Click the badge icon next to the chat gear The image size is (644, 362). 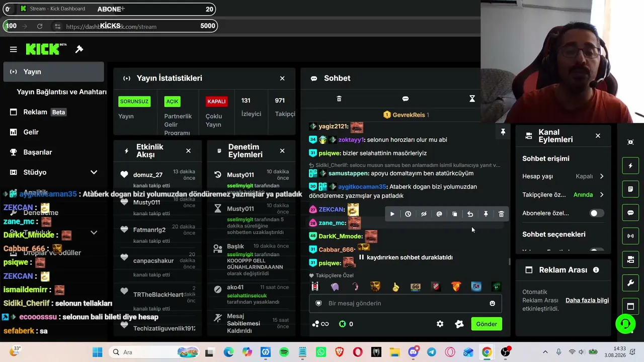pyautogui.click(x=459, y=324)
